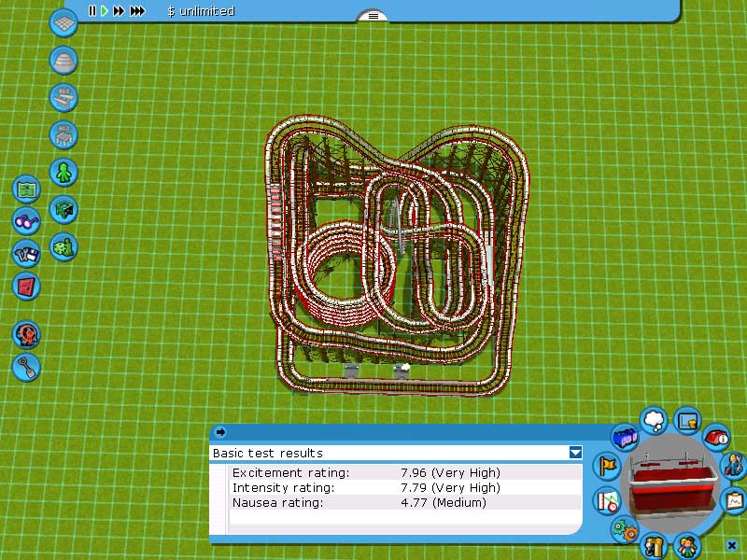Pause the game simulation
Viewport: 747px width, 560px height.
point(92,11)
